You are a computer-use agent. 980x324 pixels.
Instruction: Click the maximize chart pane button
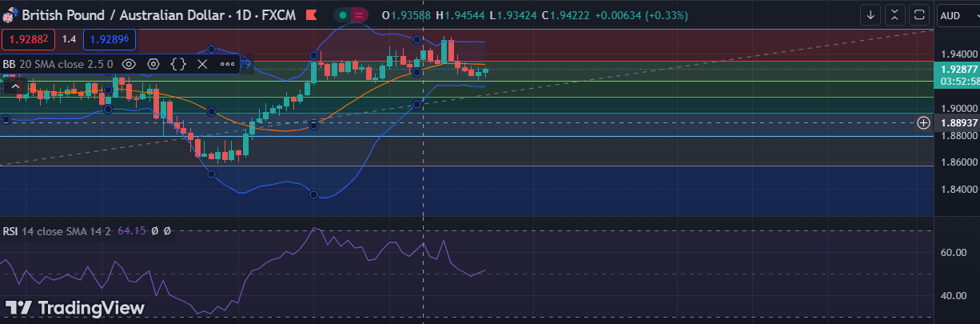point(919,15)
